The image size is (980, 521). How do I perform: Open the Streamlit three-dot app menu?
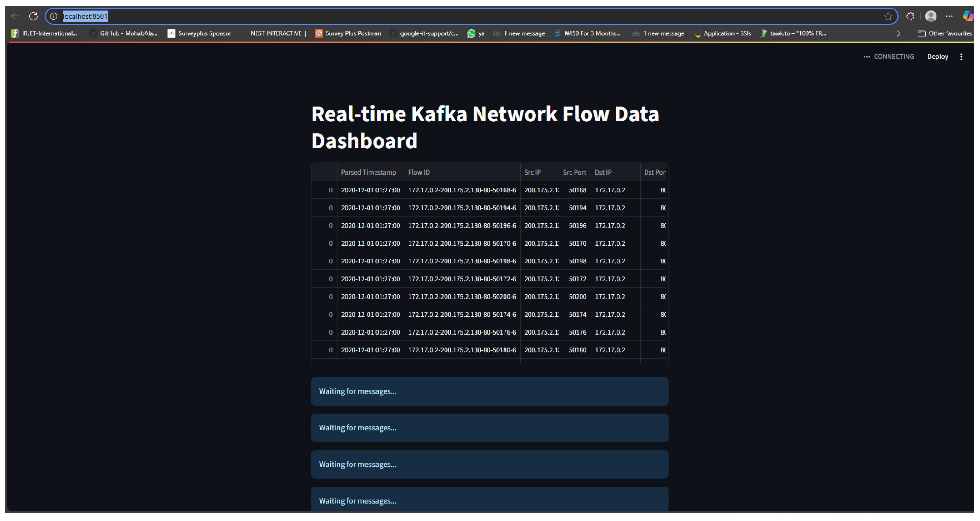(x=961, y=57)
